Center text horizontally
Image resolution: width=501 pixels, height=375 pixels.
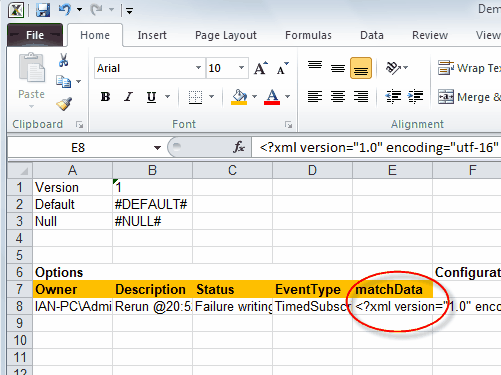point(338,97)
